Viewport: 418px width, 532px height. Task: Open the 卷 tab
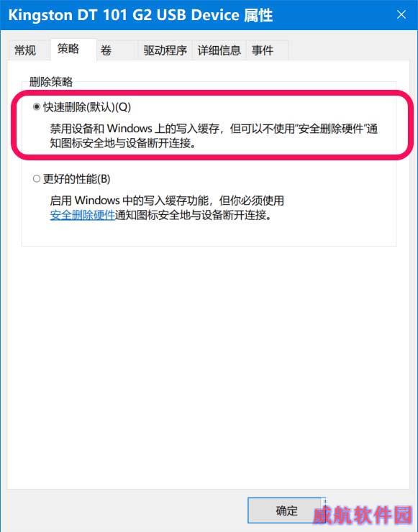(106, 50)
